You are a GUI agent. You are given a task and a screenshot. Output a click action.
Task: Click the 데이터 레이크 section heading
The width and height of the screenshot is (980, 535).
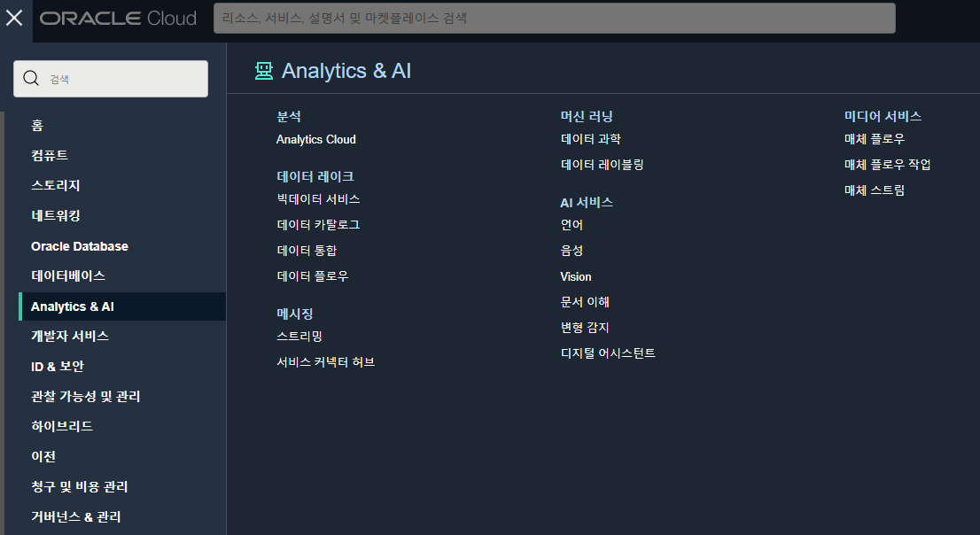point(315,177)
